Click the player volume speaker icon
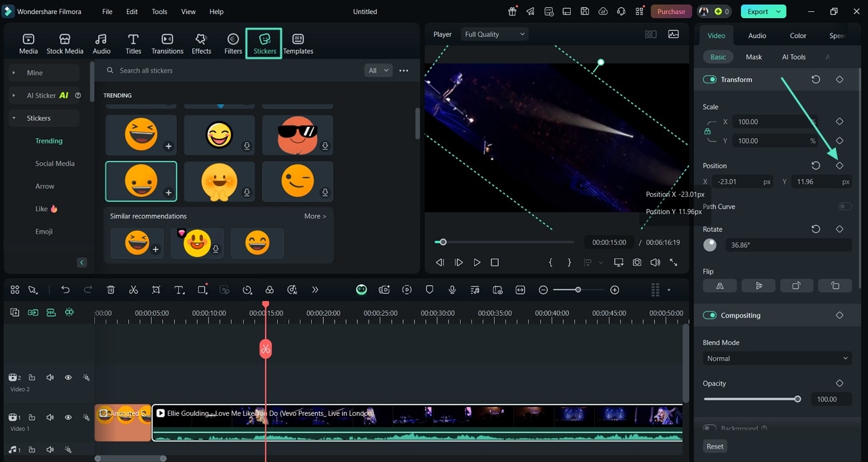Image resolution: width=868 pixels, height=462 pixels. tap(655, 262)
